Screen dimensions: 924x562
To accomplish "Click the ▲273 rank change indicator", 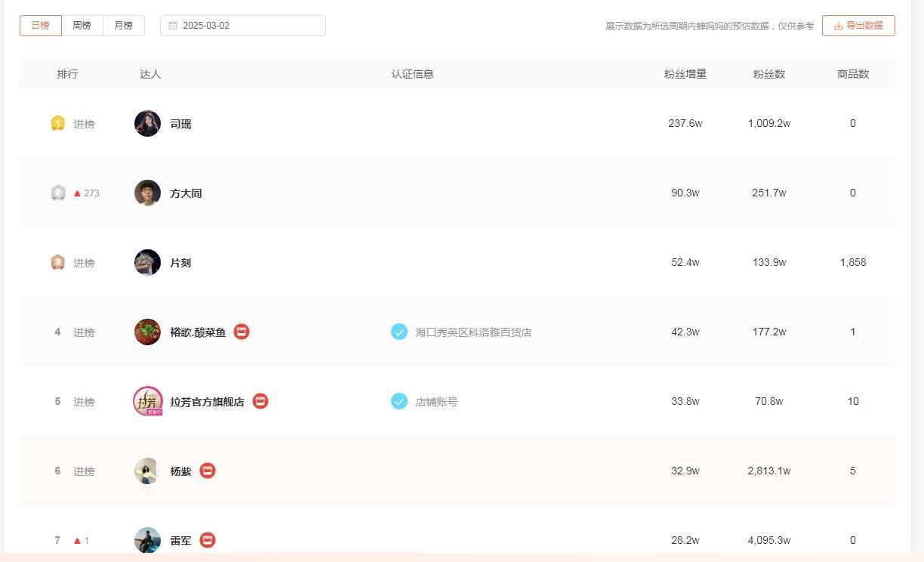I will pyautogui.click(x=85, y=193).
